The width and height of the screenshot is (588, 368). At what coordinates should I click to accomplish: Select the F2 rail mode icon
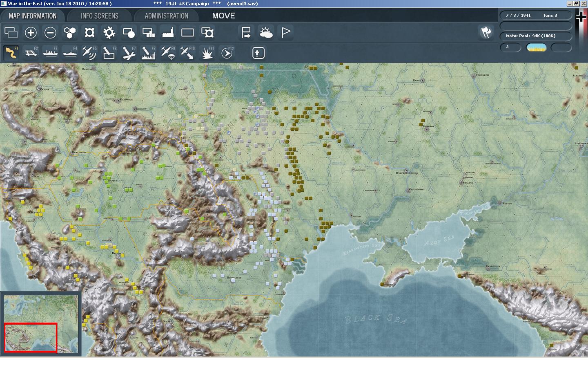point(31,53)
